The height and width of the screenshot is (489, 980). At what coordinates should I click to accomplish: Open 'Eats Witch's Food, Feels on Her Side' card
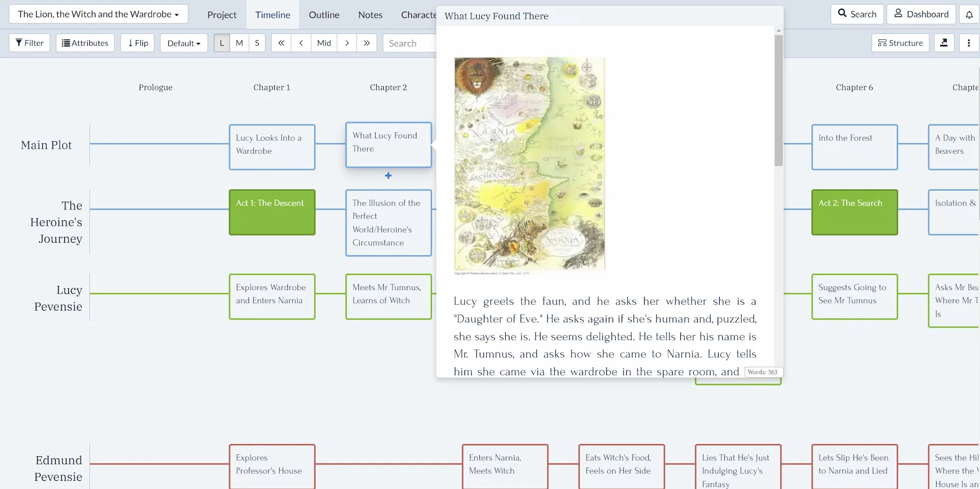(x=621, y=467)
